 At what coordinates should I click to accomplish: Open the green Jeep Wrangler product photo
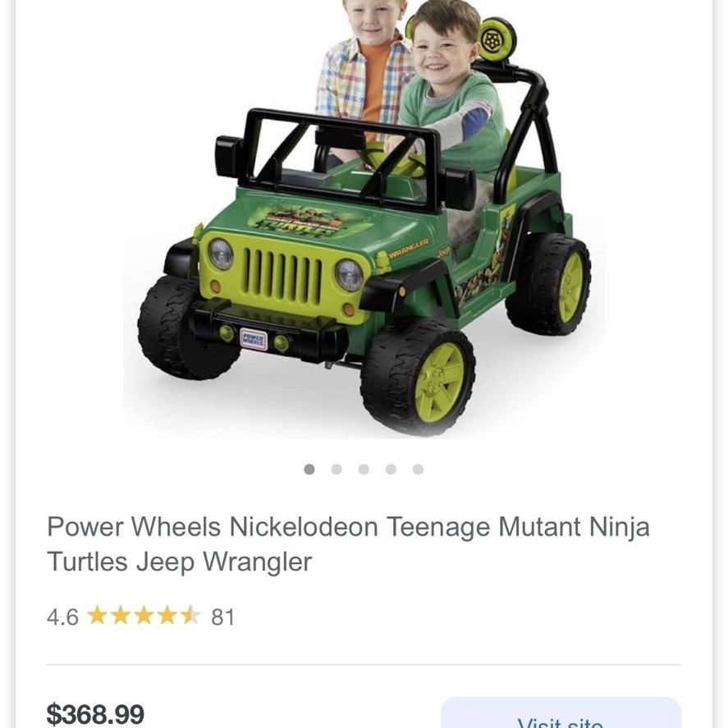[x=364, y=218]
